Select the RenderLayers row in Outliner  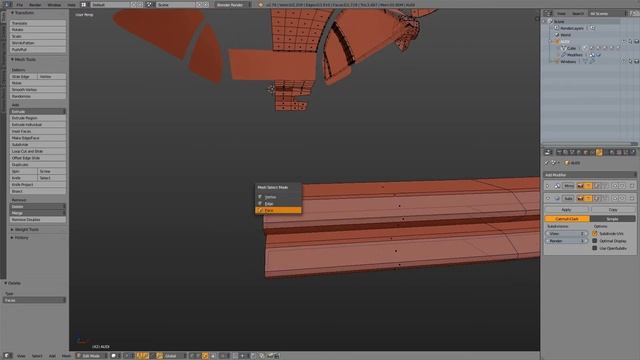tap(571, 28)
